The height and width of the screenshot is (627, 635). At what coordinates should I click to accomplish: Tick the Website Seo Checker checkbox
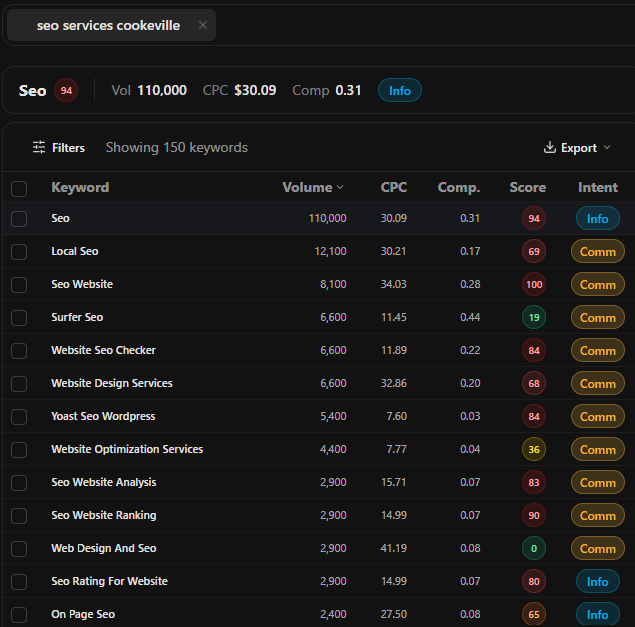click(x=19, y=351)
